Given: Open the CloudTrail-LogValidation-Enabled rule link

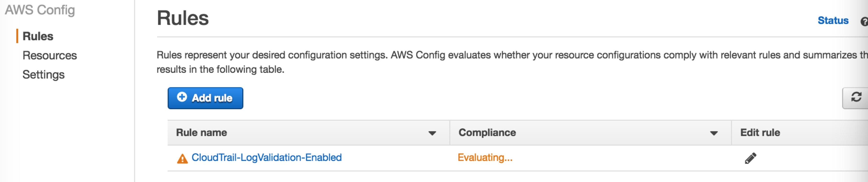Looking at the screenshot, I should [267, 157].
